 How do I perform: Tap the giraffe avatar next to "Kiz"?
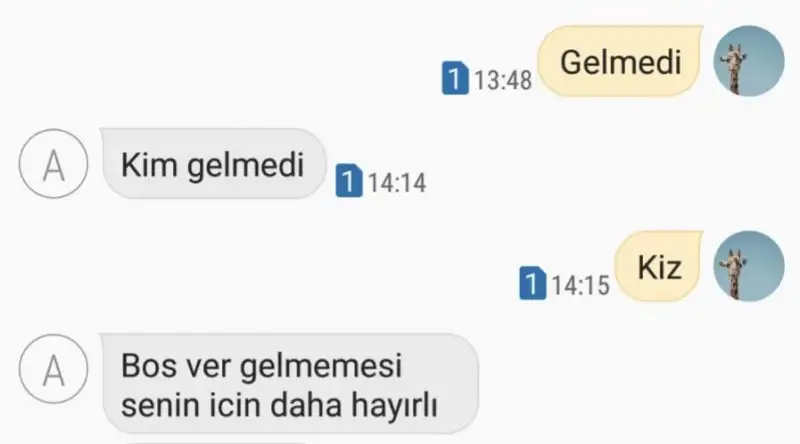tap(748, 266)
